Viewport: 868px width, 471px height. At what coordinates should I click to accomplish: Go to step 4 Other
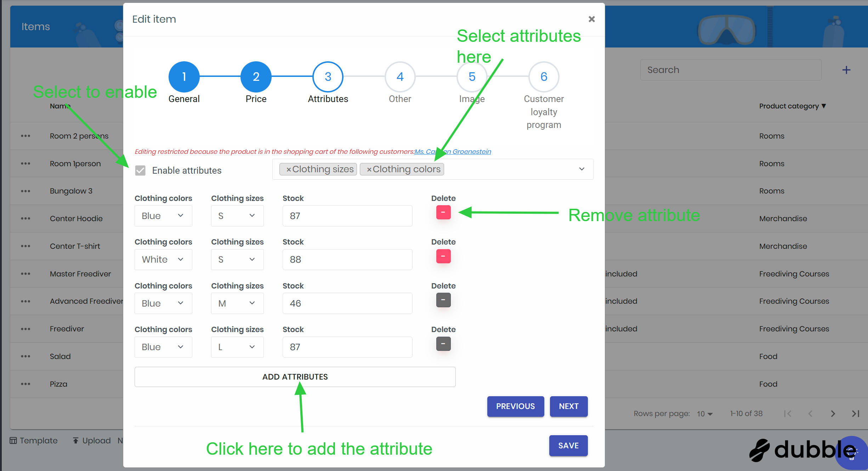(x=400, y=77)
